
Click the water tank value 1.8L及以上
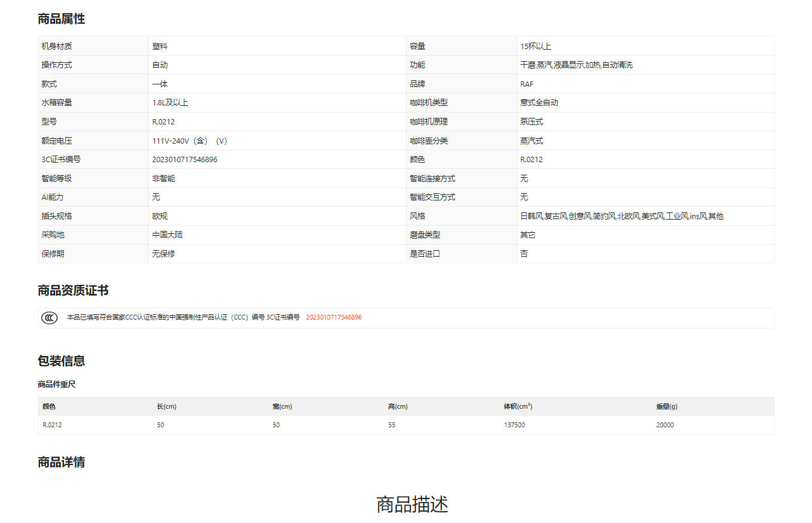tap(170, 103)
